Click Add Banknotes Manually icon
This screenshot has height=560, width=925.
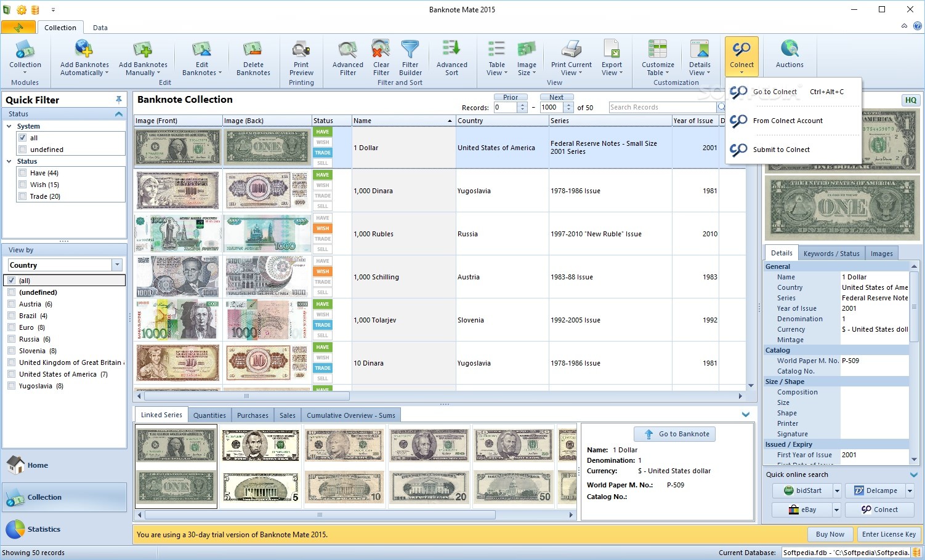(x=143, y=57)
